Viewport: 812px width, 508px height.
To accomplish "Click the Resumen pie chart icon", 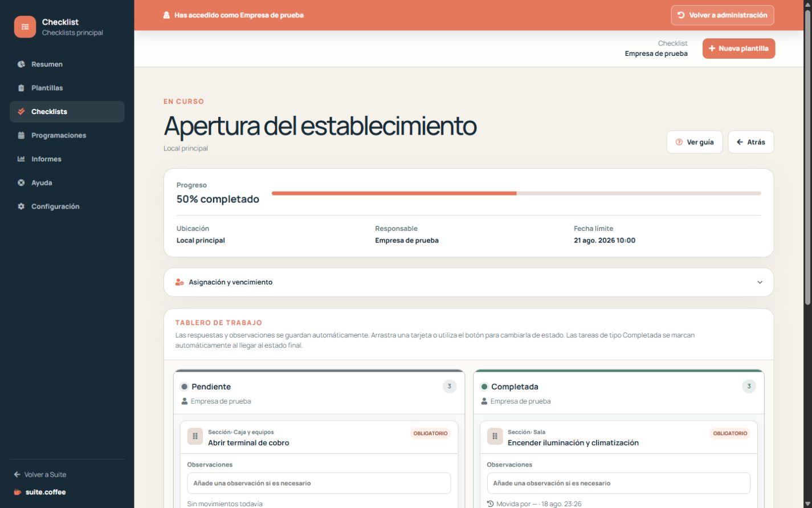I will click(x=21, y=64).
